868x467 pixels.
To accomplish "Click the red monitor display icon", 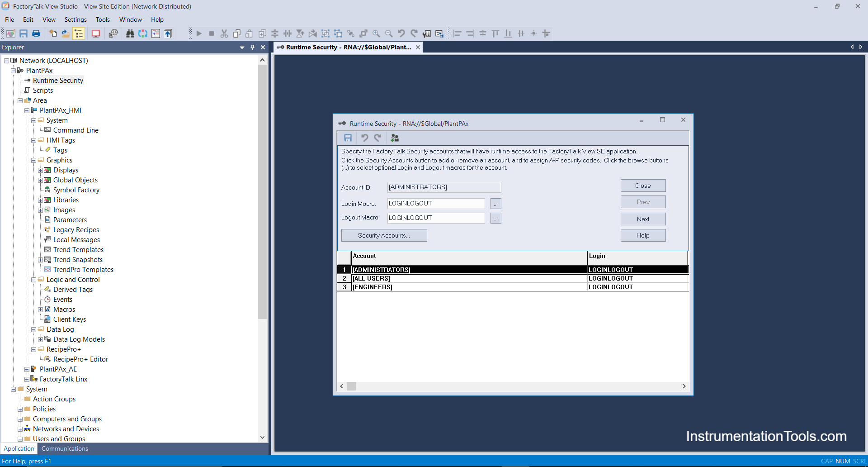I will click(x=96, y=33).
